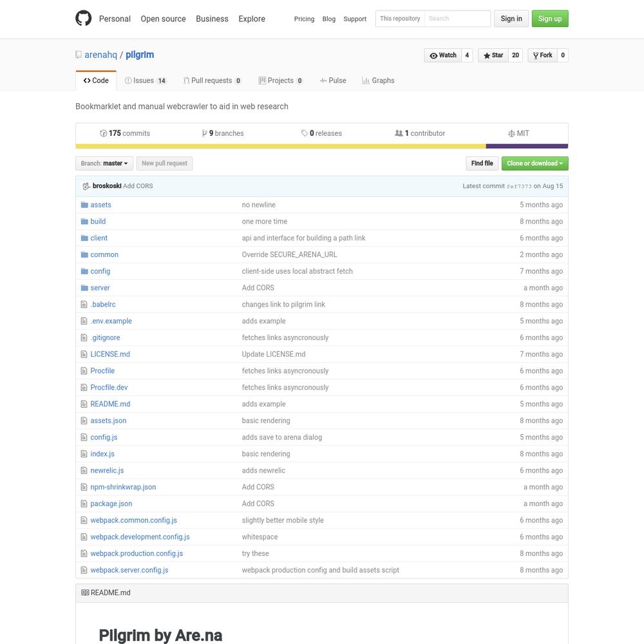Fork the pilgrim repository

tap(542, 55)
